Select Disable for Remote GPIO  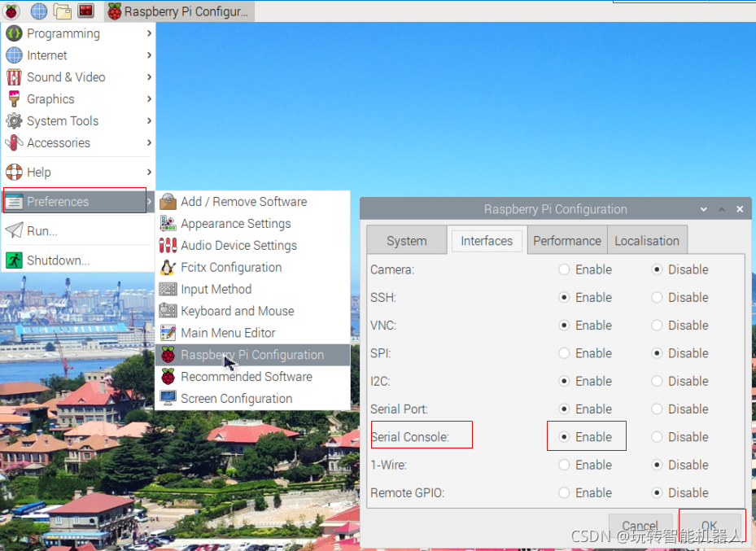point(657,493)
